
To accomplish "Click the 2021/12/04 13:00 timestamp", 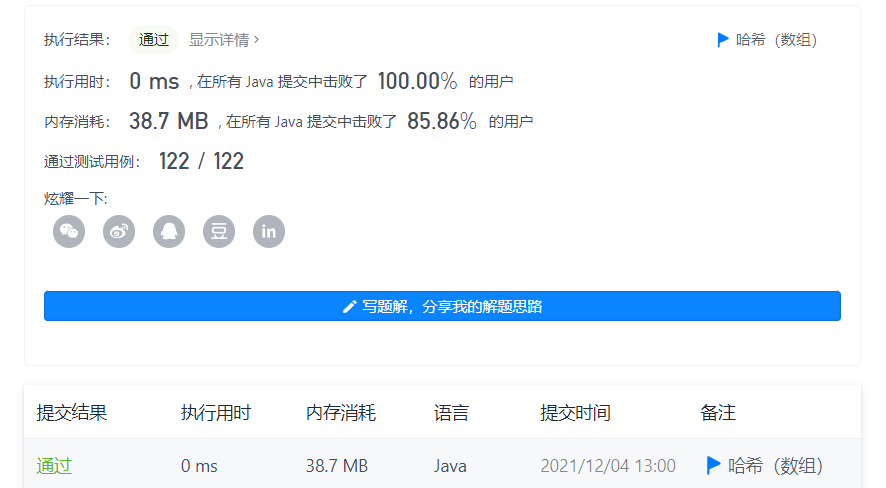I will [x=608, y=466].
